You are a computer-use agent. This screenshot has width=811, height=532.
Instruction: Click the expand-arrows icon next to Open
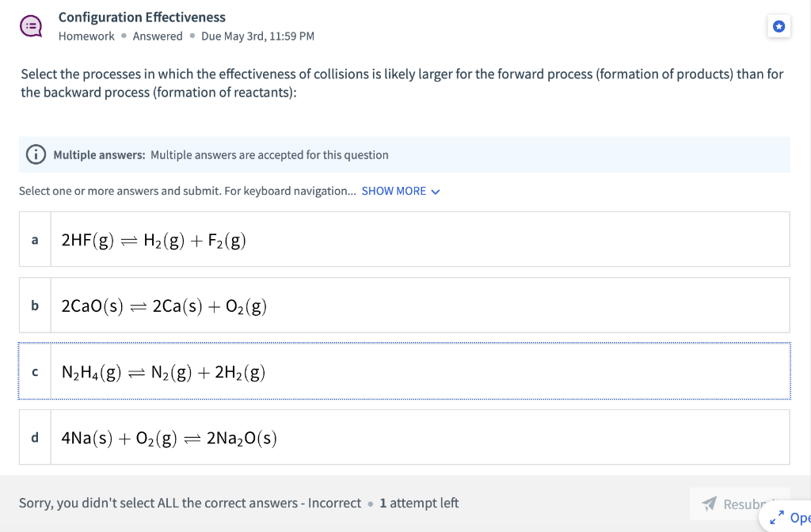775,518
